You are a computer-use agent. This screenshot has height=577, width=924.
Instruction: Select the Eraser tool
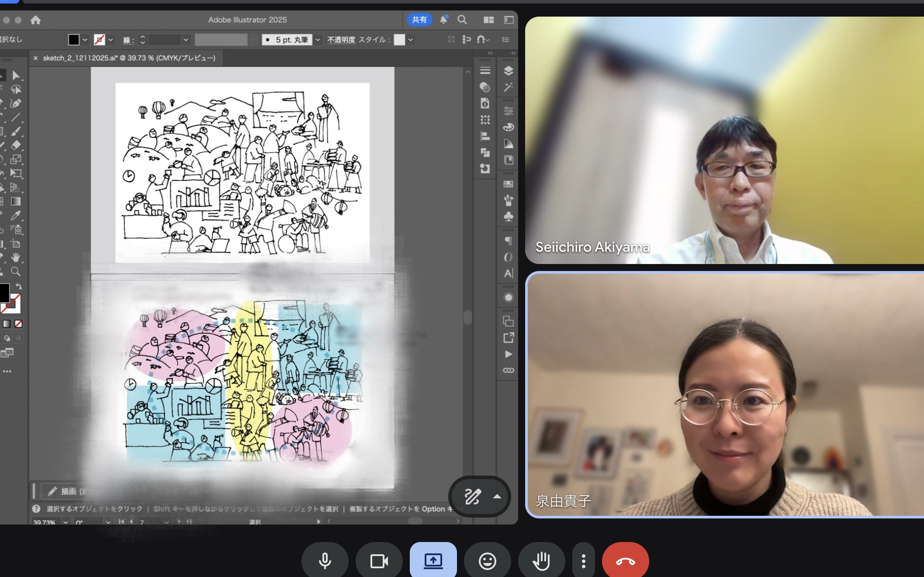(16, 145)
